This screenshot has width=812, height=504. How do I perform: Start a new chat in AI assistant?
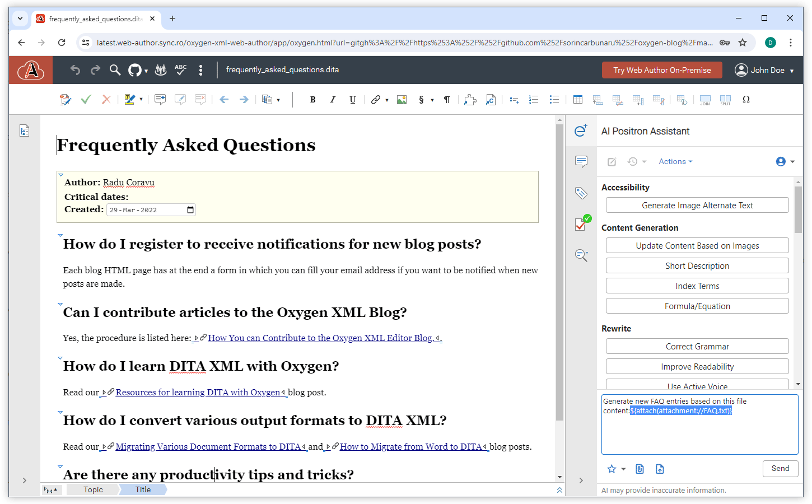coord(612,162)
